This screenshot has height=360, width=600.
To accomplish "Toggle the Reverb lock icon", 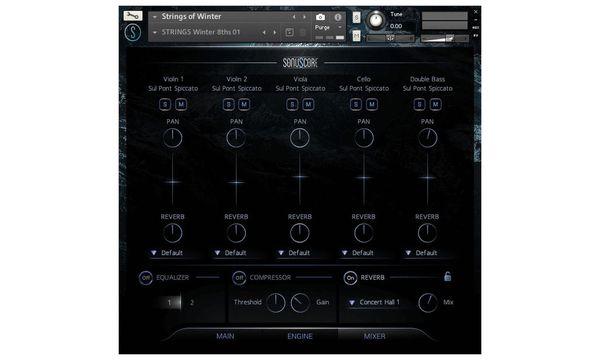I will pos(447,276).
